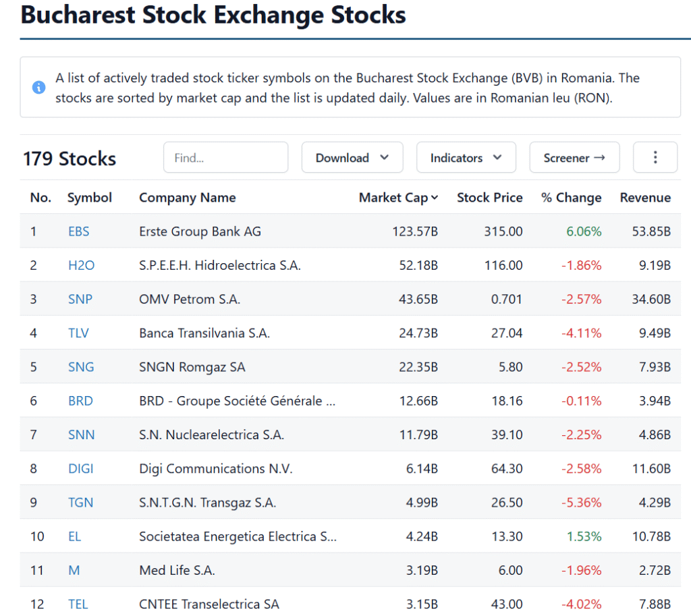691x616 pixels.
Task: Select the TLV ticker link
Action: point(78,333)
